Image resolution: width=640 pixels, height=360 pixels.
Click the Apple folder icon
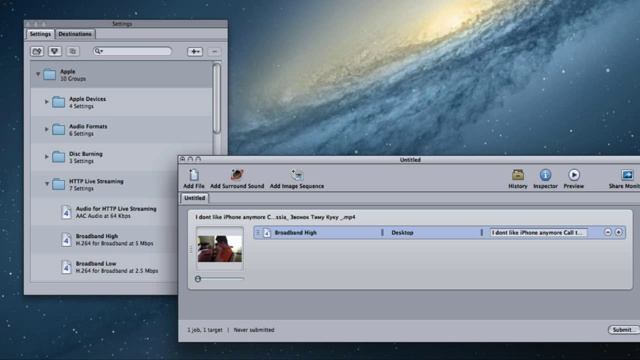50,74
